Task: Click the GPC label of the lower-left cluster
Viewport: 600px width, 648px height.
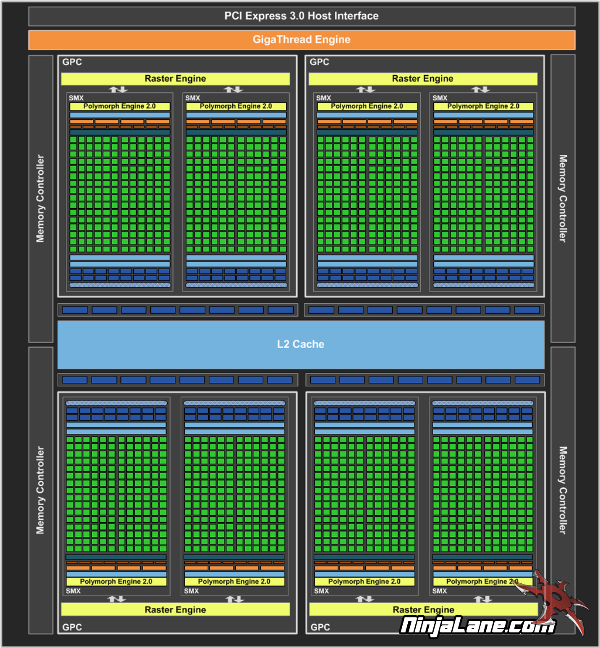Action: coord(72,627)
